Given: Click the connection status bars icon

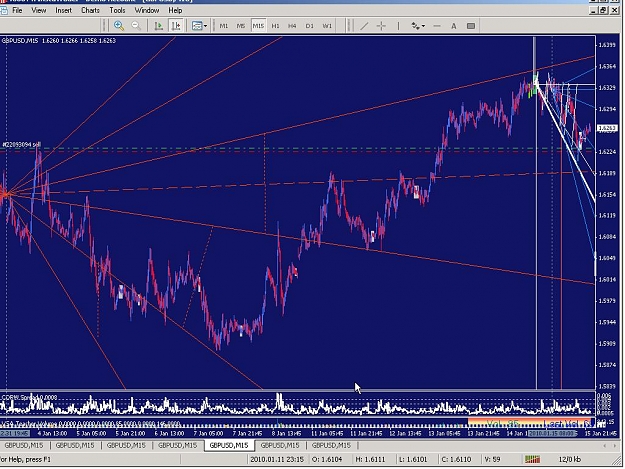Looking at the screenshot, I should pos(533,459).
